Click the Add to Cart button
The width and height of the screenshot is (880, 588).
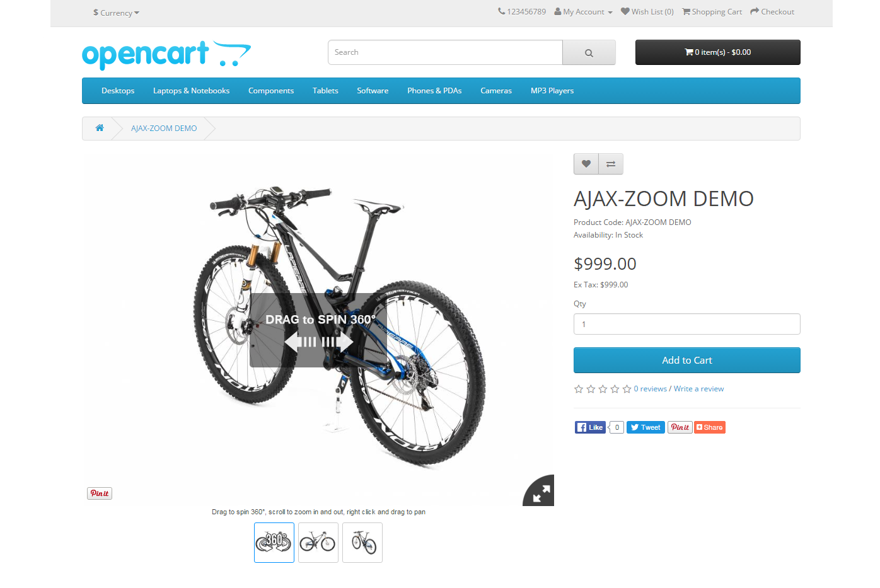pyautogui.click(x=687, y=360)
